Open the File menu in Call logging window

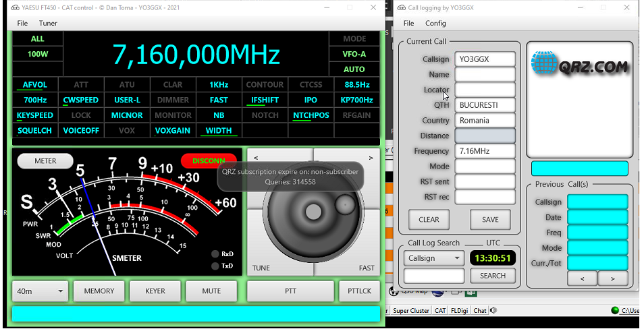pos(408,23)
